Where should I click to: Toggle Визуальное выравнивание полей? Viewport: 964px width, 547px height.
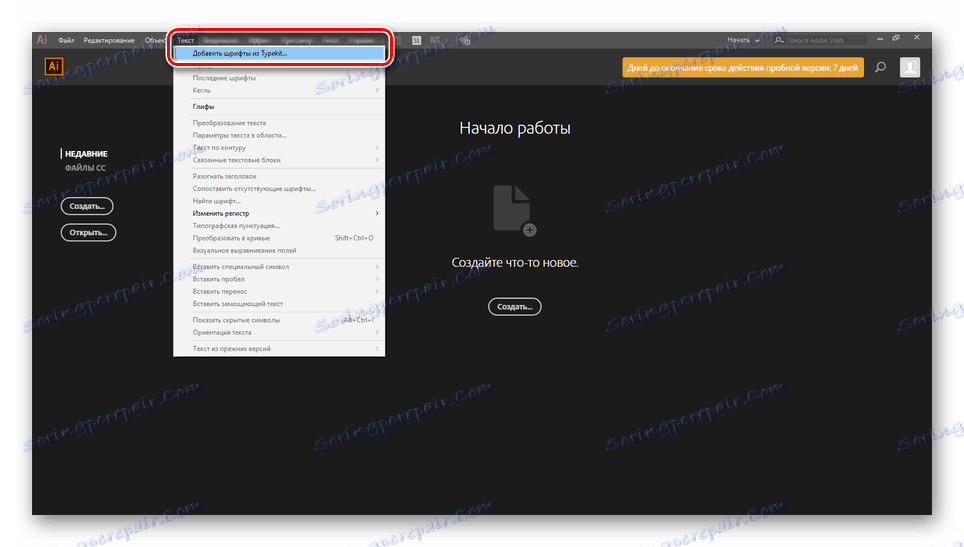279,250
